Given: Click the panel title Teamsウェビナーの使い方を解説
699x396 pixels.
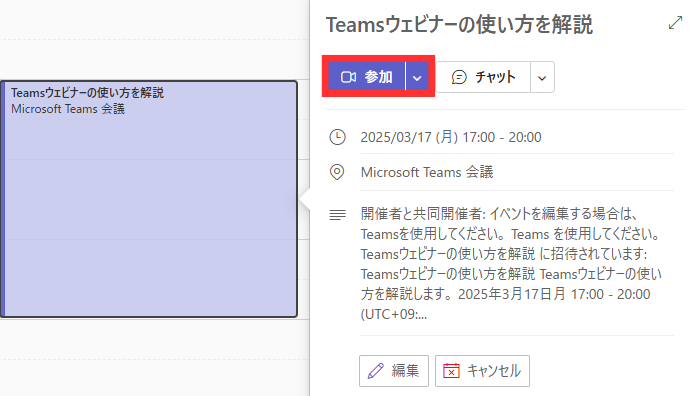Looking at the screenshot, I should click(x=459, y=25).
